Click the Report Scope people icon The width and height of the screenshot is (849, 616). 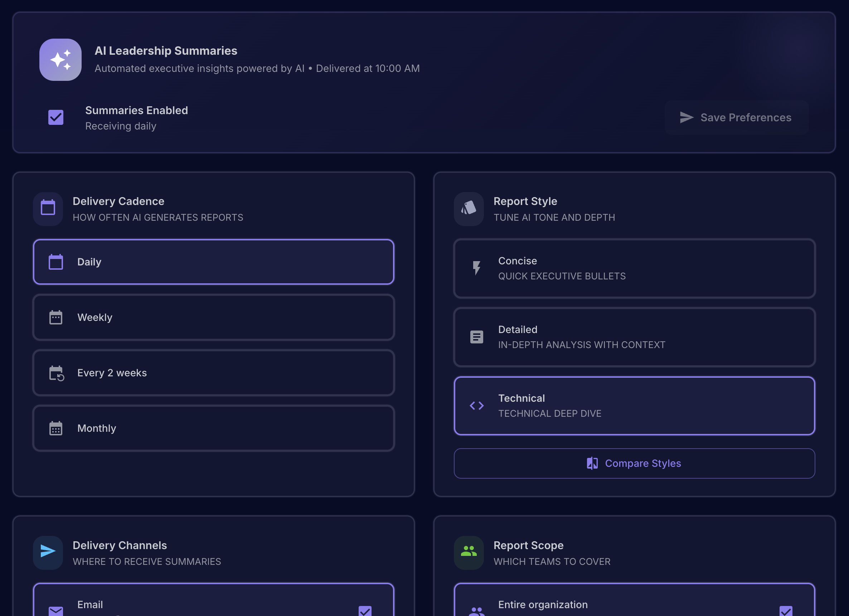(469, 552)
